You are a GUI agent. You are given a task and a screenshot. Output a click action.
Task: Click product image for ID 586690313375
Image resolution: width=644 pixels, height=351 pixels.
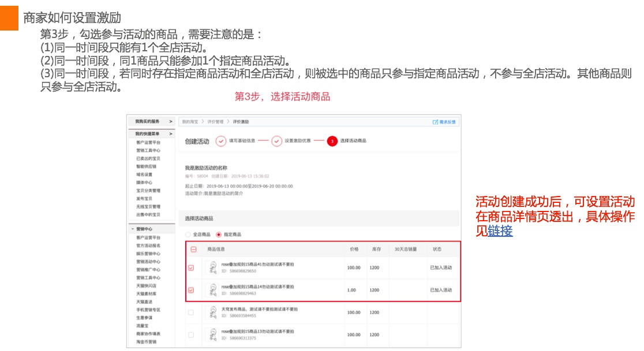click(x=212, y=334)
